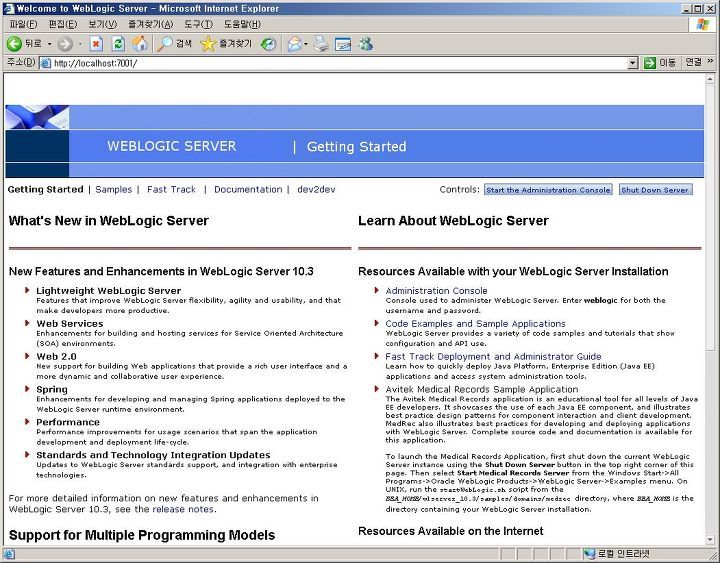Open the address bar dropdown list
This screenshot has width=720, height=563.
tap(633, 63)
